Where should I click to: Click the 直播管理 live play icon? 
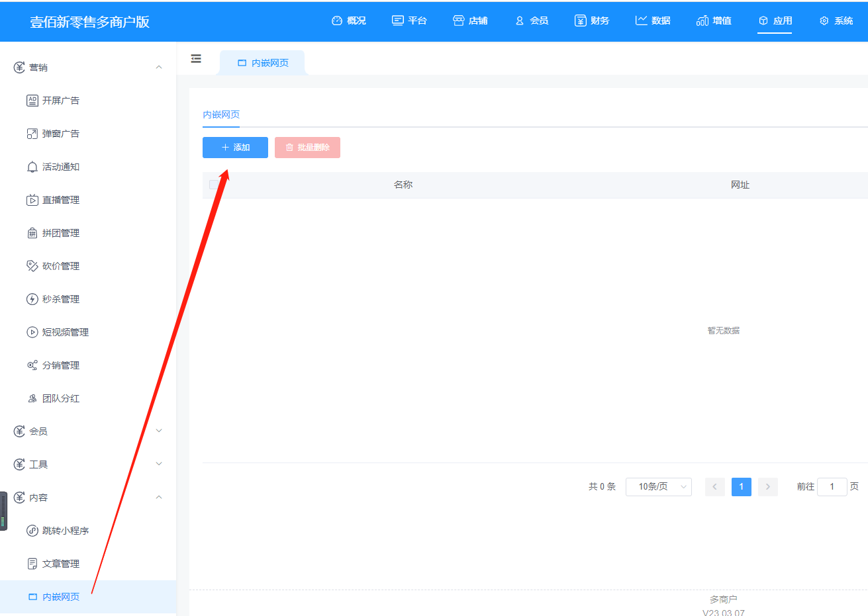pos(32,200)
